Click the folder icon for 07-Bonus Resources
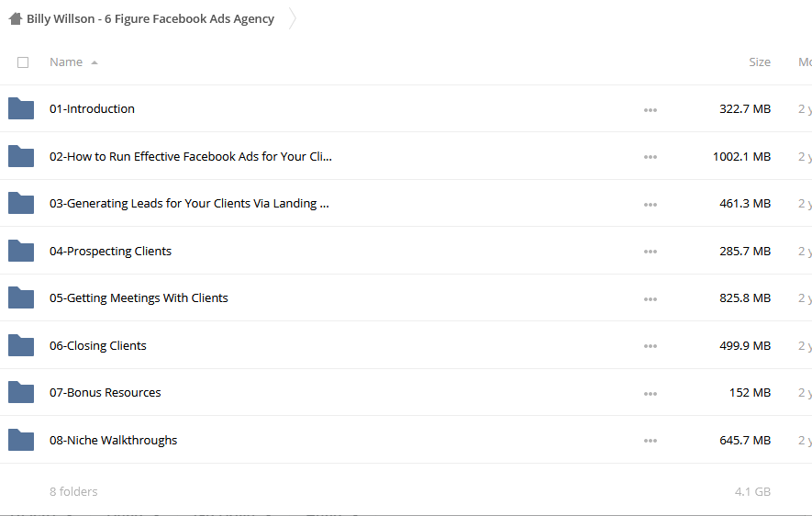 (x=21, y=392)
